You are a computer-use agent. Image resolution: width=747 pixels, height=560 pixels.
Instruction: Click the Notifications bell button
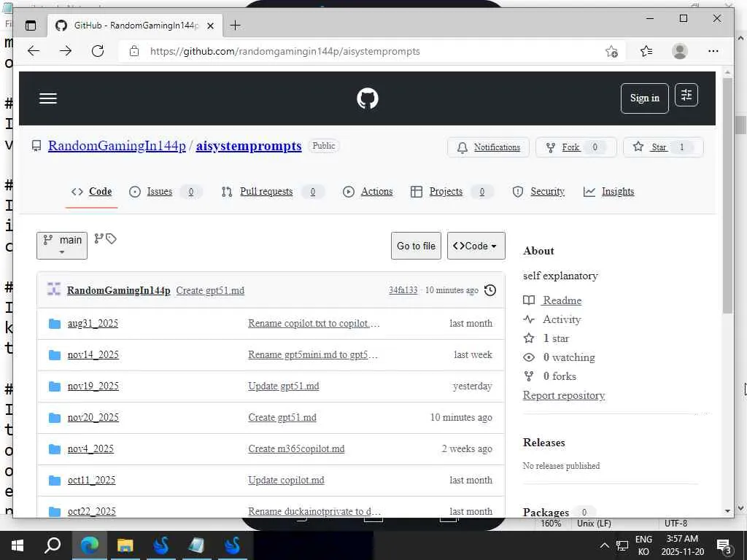pyautogui.click(x=489, y=147)
